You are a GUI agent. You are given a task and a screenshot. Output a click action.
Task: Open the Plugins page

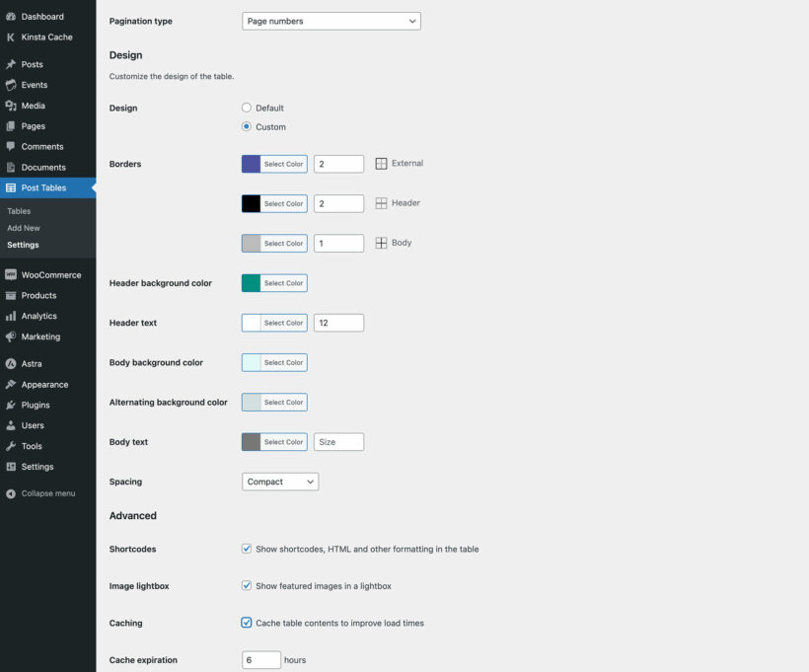pos(35,405)
